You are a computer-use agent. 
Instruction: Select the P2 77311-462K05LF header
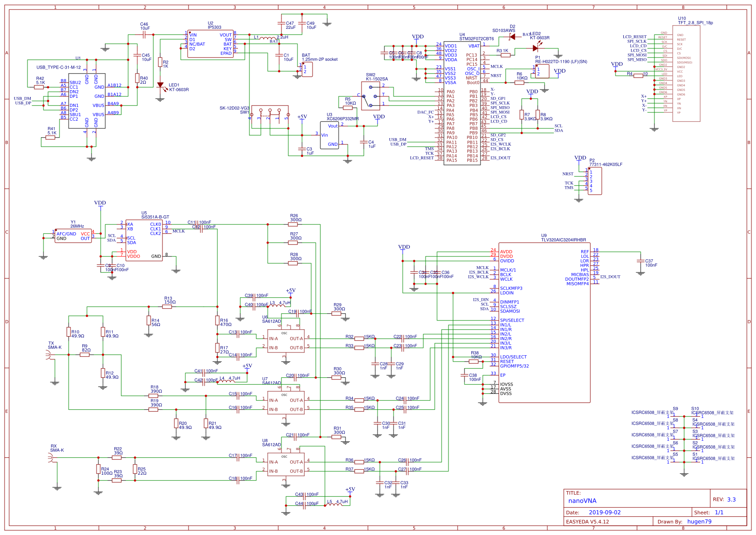[595, 182]
